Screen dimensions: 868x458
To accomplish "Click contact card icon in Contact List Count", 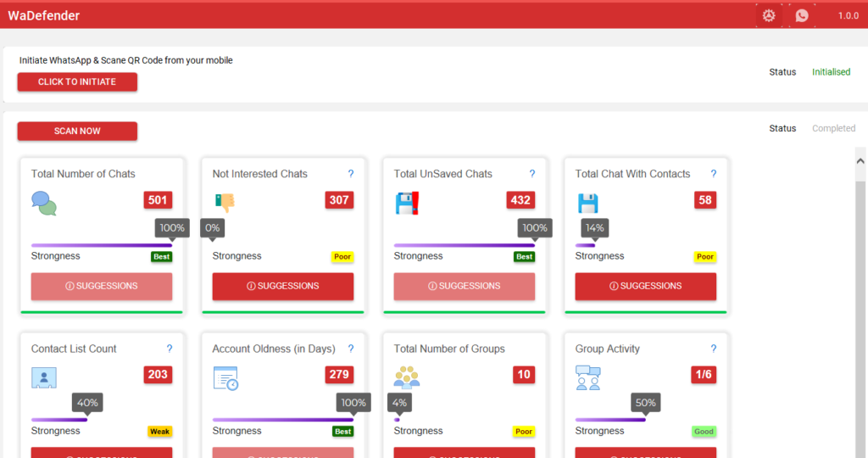I will (44, 377).
